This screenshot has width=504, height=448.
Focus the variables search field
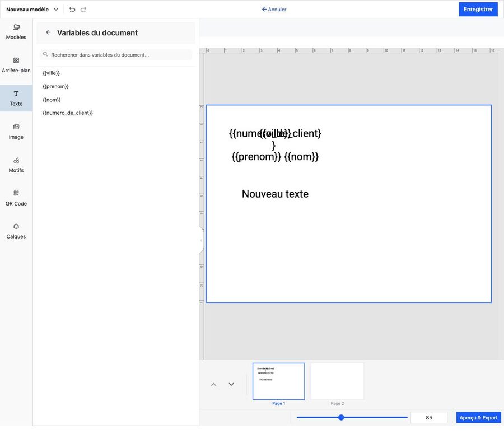pos(116,55)
